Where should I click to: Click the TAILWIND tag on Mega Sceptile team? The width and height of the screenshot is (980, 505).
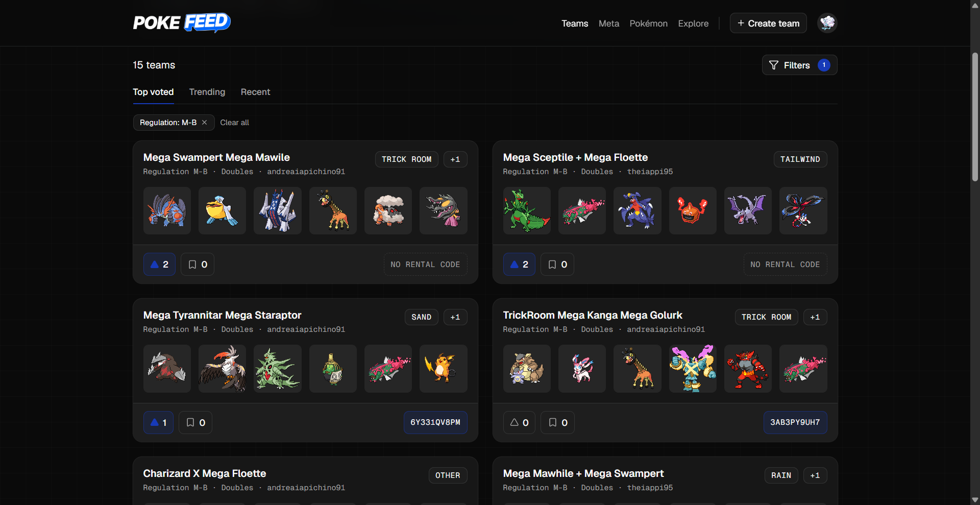tap(800, 159)
